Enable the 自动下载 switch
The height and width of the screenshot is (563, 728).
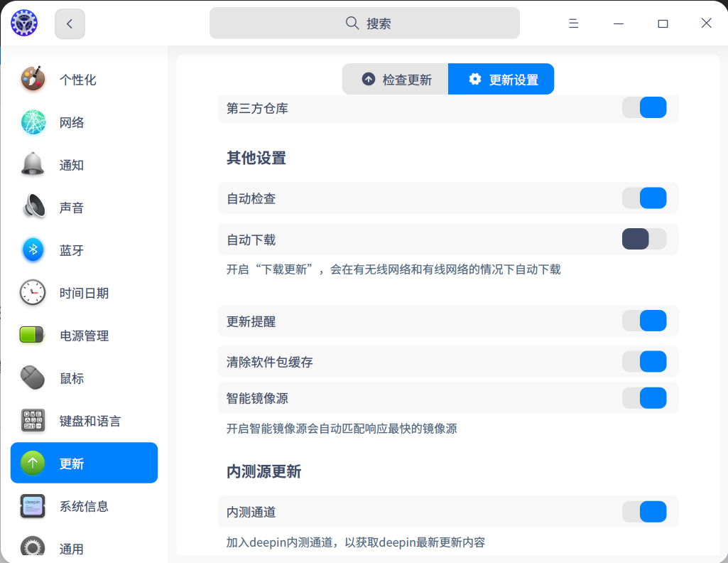(644, 239)
